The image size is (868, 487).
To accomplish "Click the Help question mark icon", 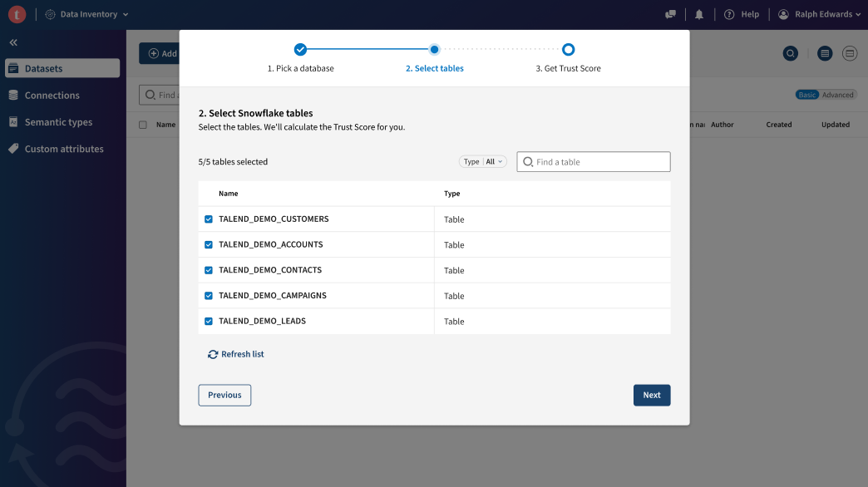I will coord(729,14).
